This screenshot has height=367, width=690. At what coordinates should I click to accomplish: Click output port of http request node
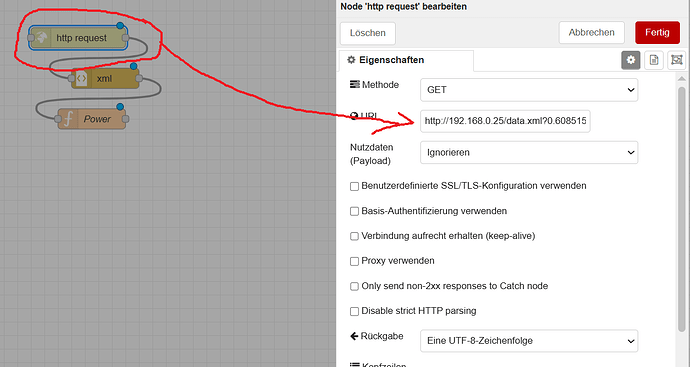tap(125, 38)
